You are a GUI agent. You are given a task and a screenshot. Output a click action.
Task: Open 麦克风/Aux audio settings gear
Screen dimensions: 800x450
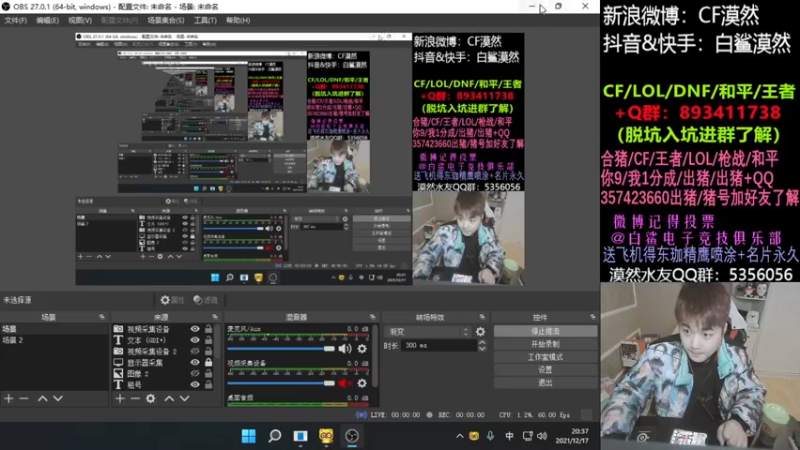point(362,348)
